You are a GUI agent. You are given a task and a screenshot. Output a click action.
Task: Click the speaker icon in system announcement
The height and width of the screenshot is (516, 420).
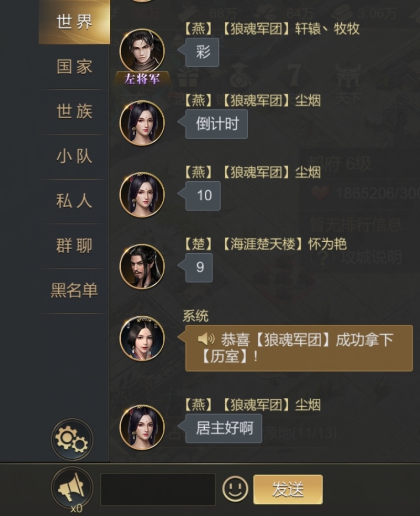point(206,338)
